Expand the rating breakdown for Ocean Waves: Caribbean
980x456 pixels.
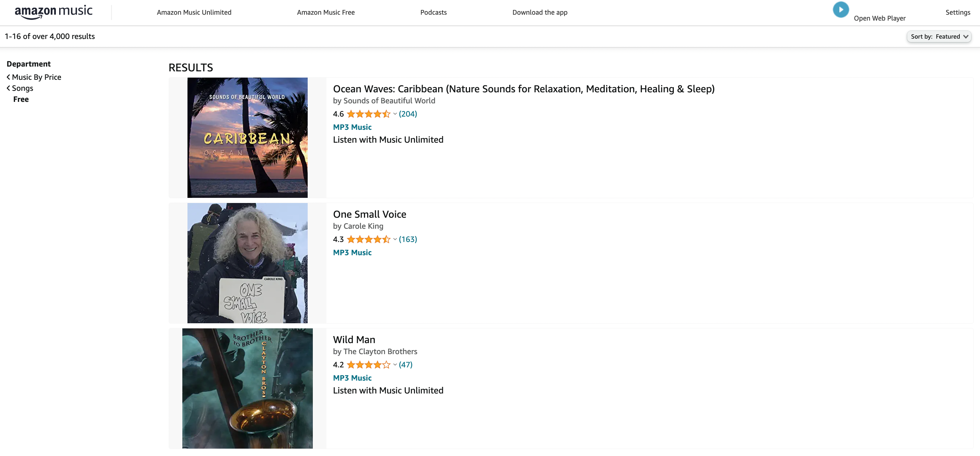(394, 113)
